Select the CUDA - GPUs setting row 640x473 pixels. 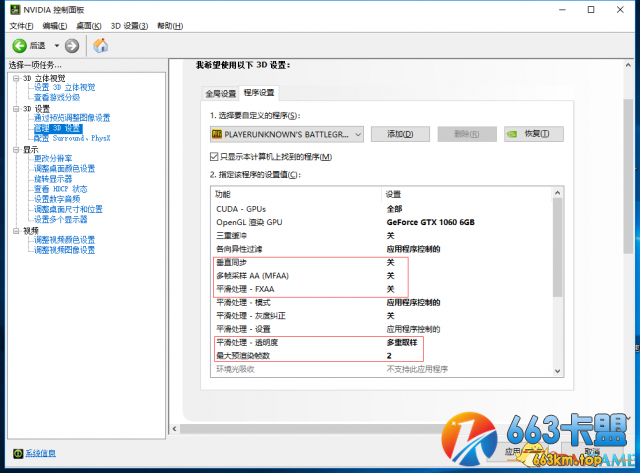[x=382, y=209]
